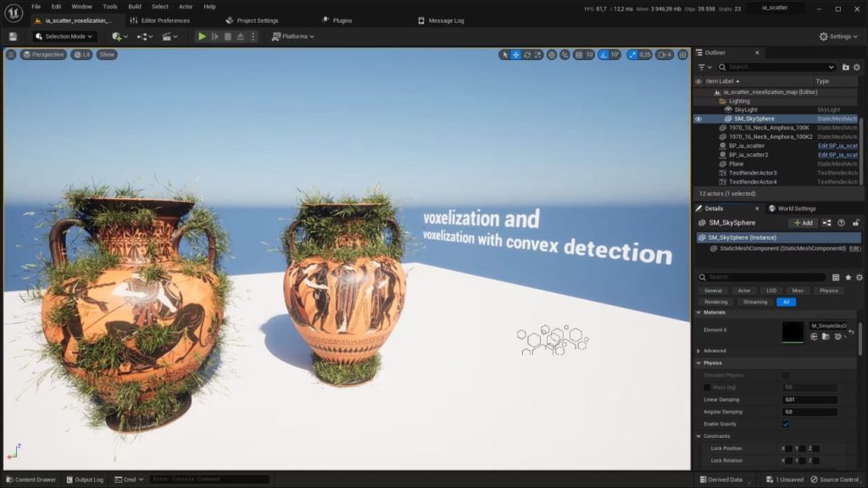Toggle grid snapping in the viewport toolbar

point(580,54)
